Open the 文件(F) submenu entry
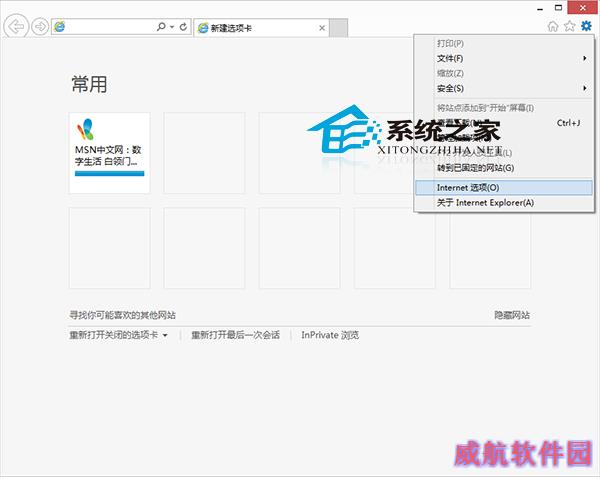Image resolution: width=600 pixels, height=477 pixels. (504, 58)
